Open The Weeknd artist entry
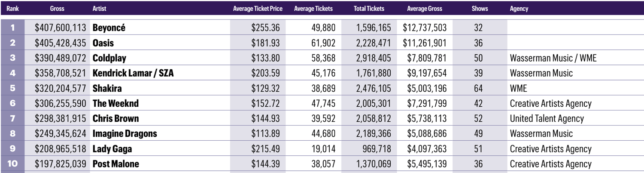 (x=115, y=103)
